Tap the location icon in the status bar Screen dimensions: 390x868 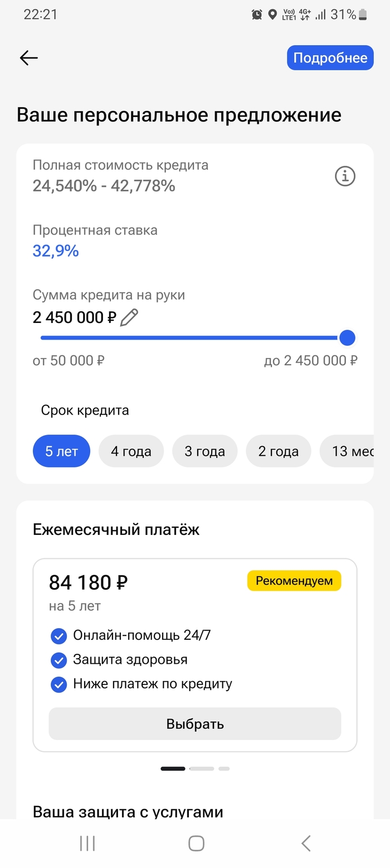pos(272,15)
